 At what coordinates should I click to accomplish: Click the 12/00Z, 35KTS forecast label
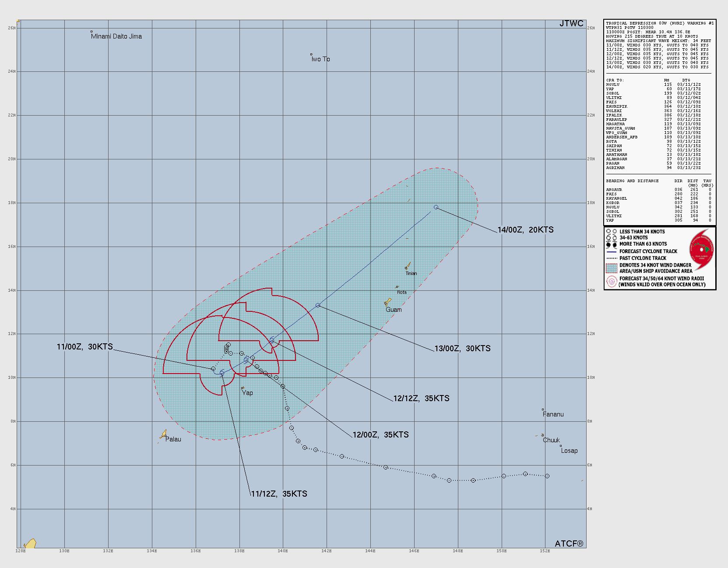pos(380,435)
